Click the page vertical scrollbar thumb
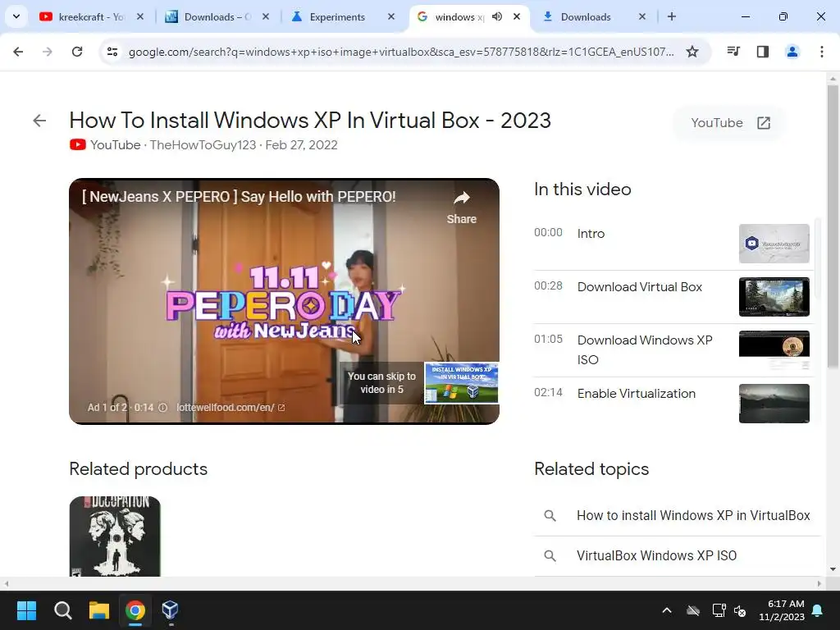 tap(833, 226)
